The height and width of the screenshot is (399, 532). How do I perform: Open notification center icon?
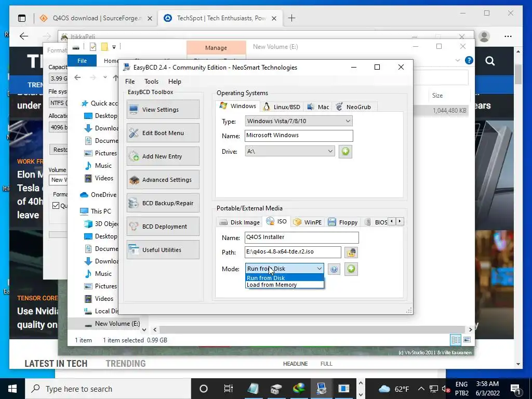pyautogui.click(x=516, y=389)
